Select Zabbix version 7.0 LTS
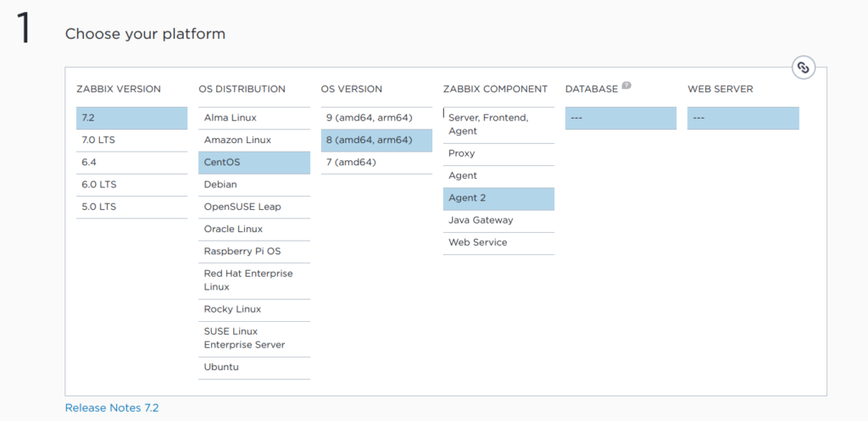The image size is (868, 421). [x=131, y=141]
